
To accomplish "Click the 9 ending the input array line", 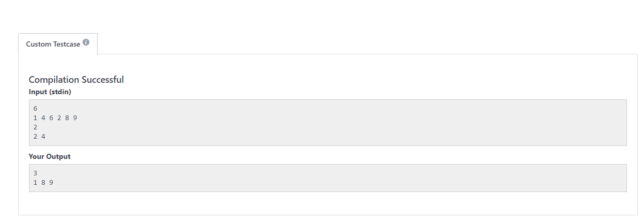I will [x=75, y=118].
